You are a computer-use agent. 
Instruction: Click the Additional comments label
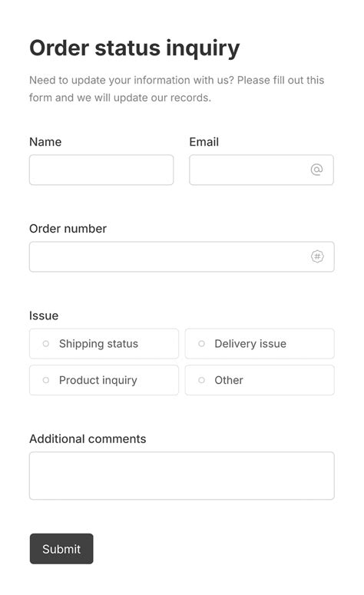[88, 439]
